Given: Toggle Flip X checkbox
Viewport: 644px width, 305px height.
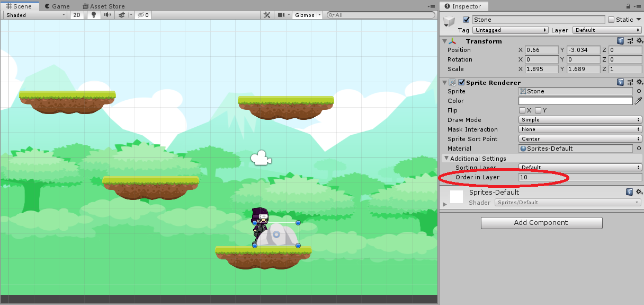Looking at the screenshot, I should 522,110.
